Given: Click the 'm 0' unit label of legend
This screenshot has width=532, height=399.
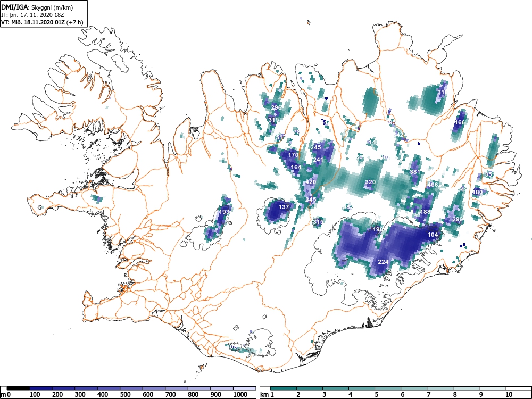Looking at the screenshot, I should click(6, 394).
